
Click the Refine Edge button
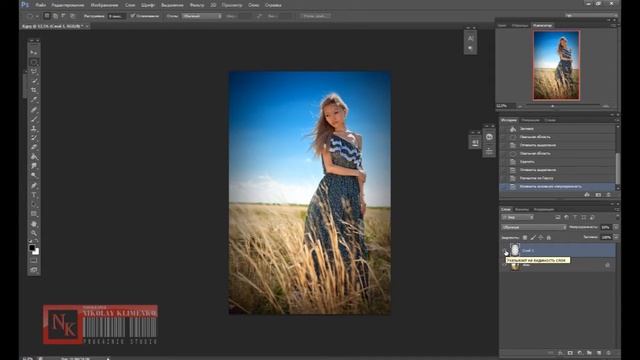tap(316, 16)
